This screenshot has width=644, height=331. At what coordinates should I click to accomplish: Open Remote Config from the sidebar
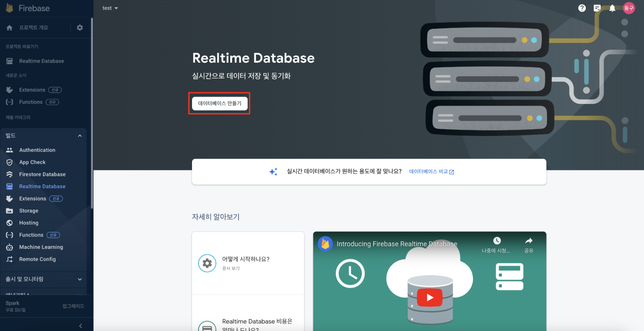tap(9, 259)
